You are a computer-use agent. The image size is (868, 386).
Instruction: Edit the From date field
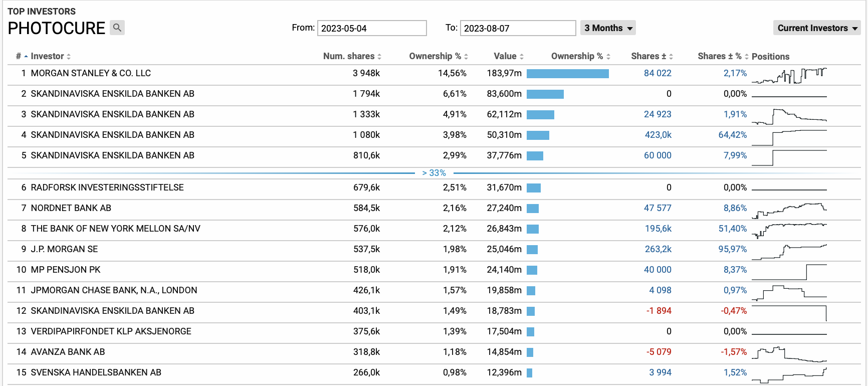coord(372,28)
